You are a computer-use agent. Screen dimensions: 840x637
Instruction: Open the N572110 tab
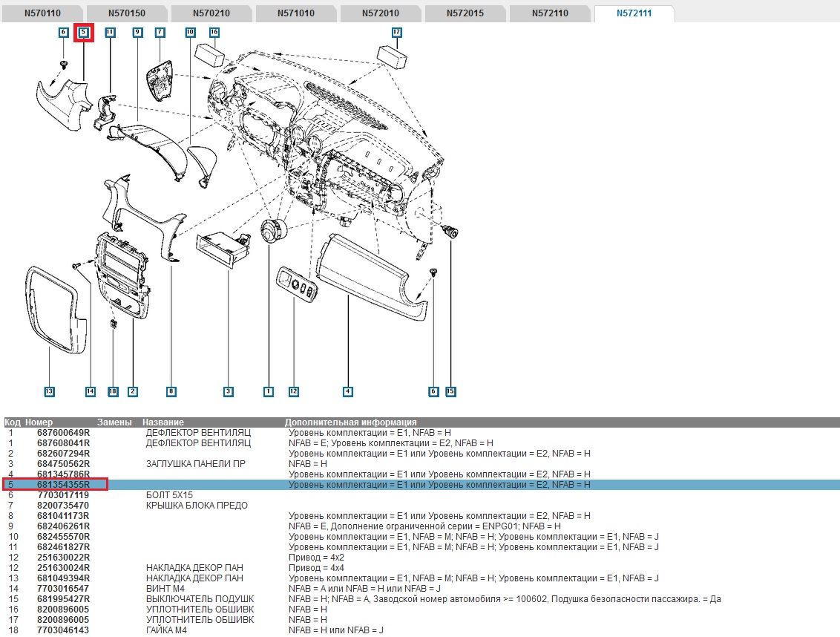tap(550, 13)
